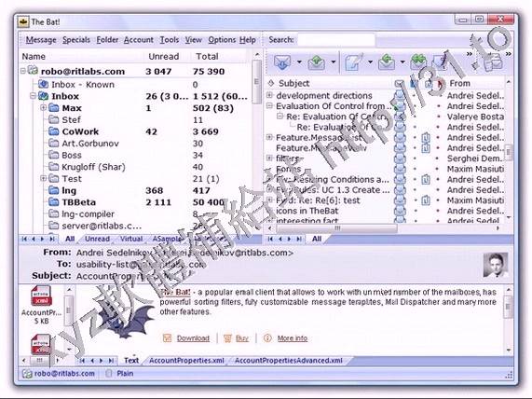Click the Total column header in folder tree

coord(207,56)
